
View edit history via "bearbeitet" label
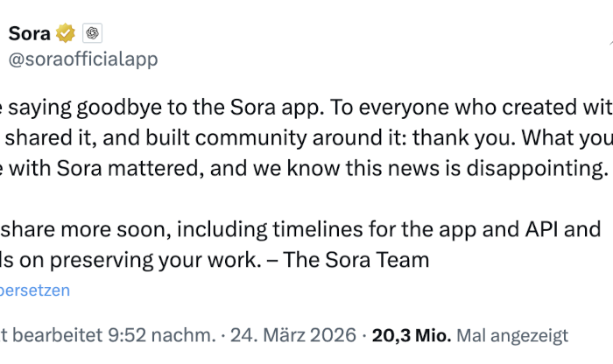[x=52, y=335]
